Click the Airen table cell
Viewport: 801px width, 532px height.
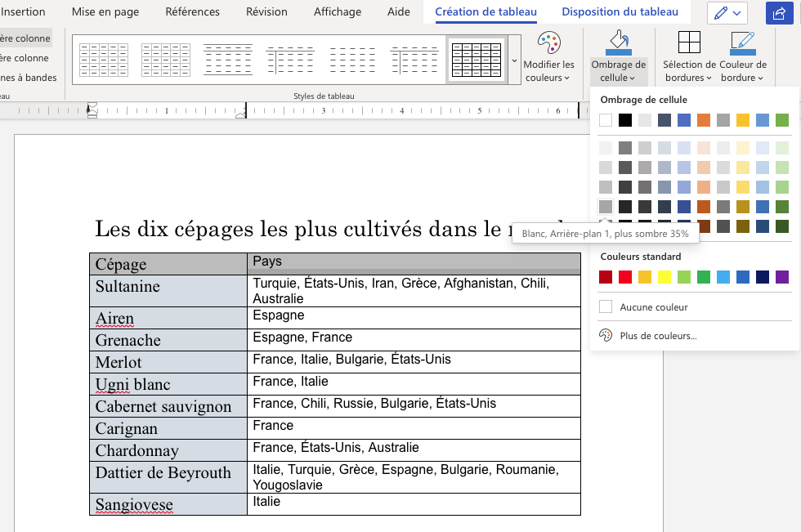(x=168, y=318)
